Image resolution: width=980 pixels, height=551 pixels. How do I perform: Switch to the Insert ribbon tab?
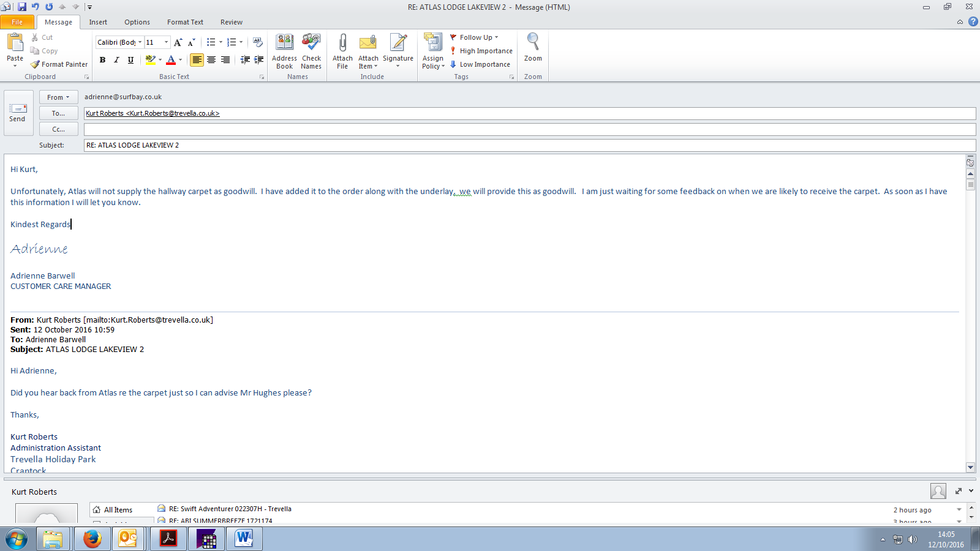(x=98, y=22)
